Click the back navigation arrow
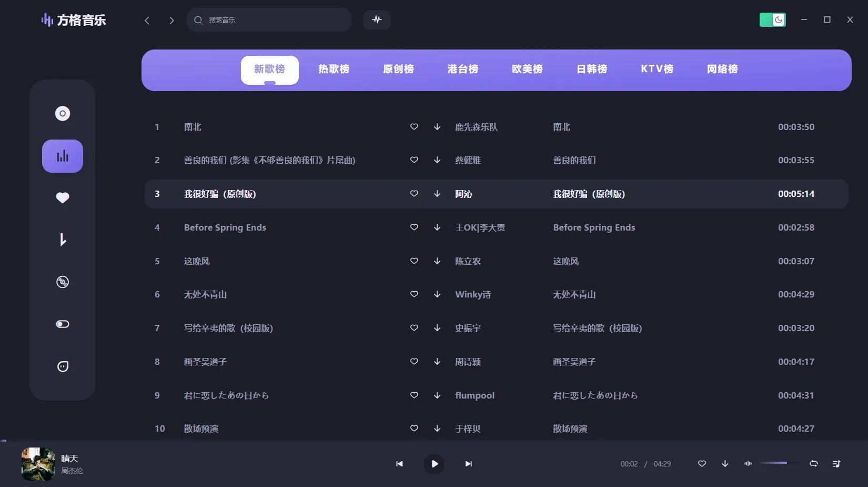 (147, 20)
